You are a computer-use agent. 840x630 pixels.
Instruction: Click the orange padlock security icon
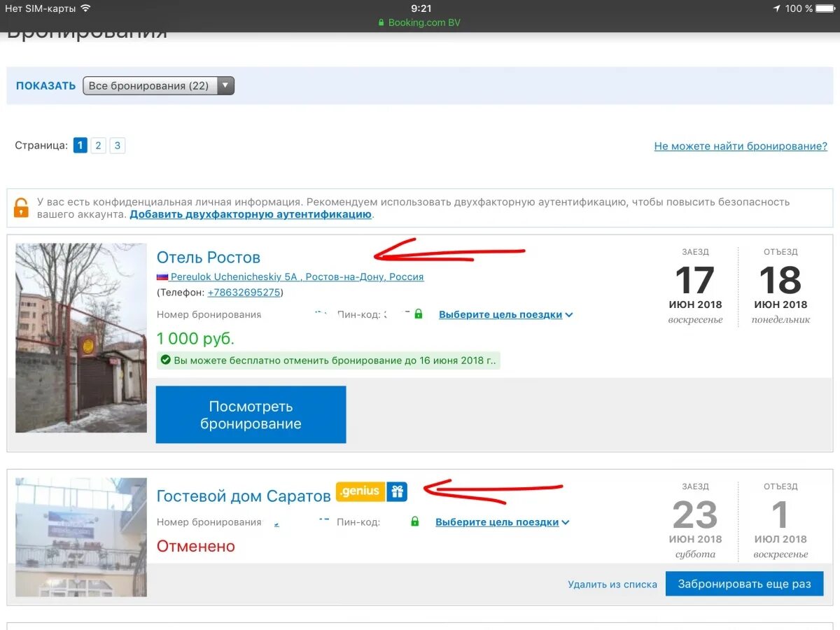pyautogui.click(x=22, y=207)
